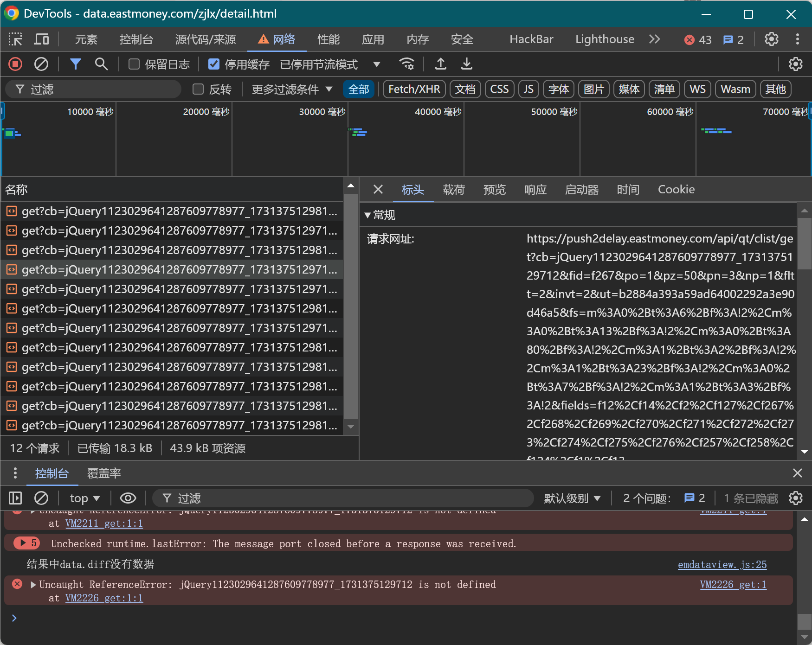Filter by Fetch/XHR requests
This screenshot has width=812, height=645.
[414, 89]
